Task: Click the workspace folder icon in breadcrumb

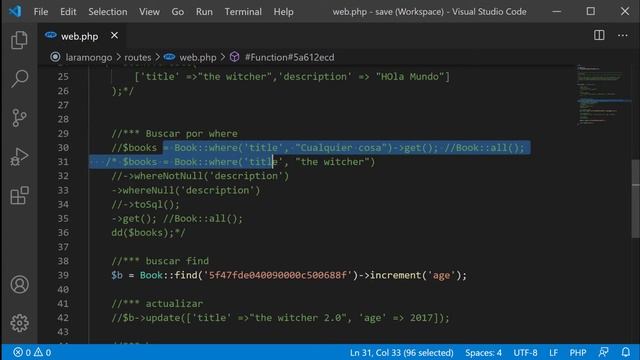Action: 56,57
